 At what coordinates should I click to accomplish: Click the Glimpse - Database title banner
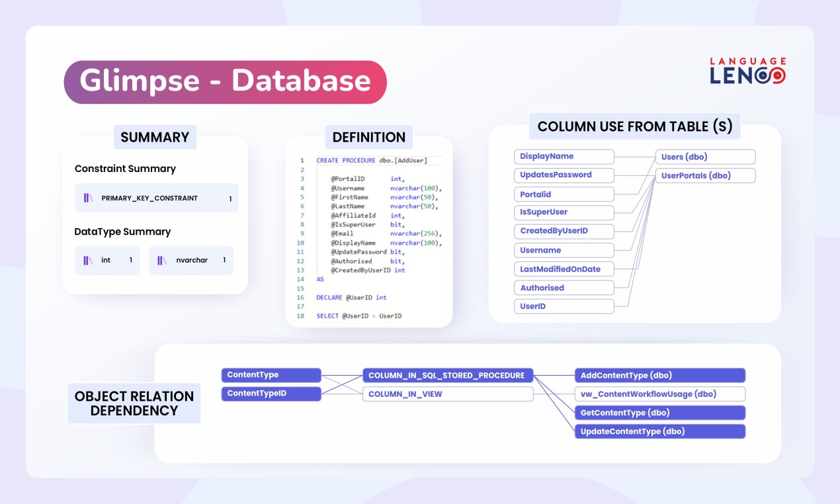(225, 82)
